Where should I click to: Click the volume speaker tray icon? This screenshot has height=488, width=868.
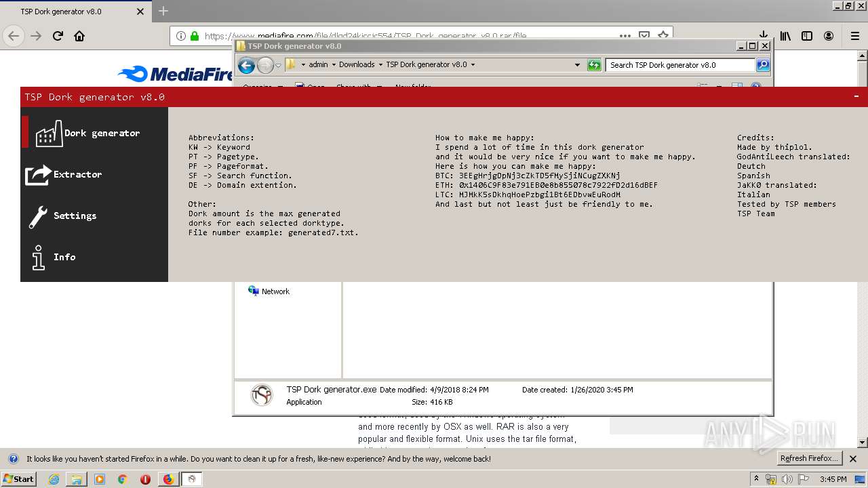click(787, 479)
